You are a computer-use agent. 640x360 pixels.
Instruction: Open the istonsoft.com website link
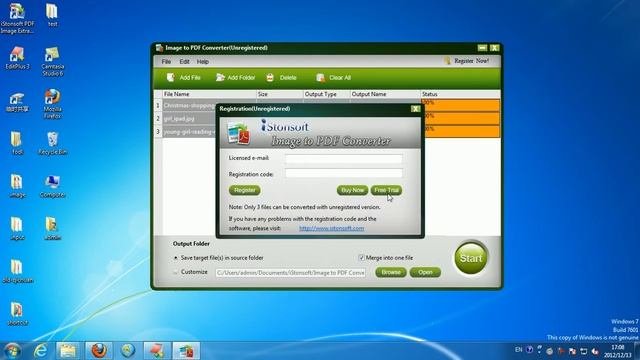[x=331, y=228]
